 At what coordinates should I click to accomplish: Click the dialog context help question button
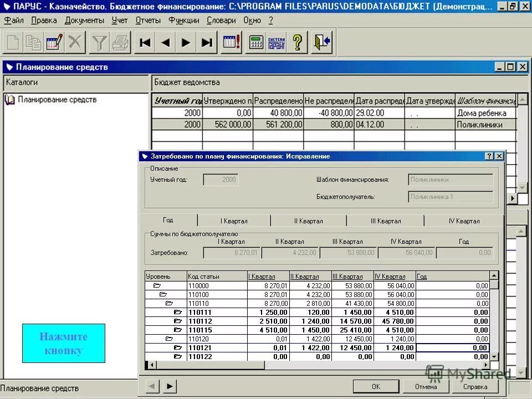pyautogui.click(x=489, y=156)
